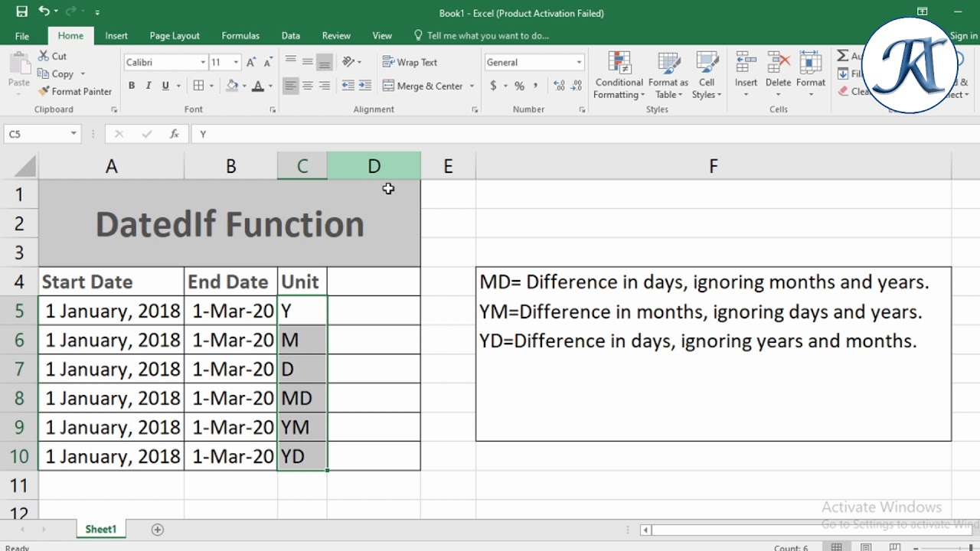The height and width of the screenshot is (551, 980).
Task: Select column F header
Action: (714, 166)
